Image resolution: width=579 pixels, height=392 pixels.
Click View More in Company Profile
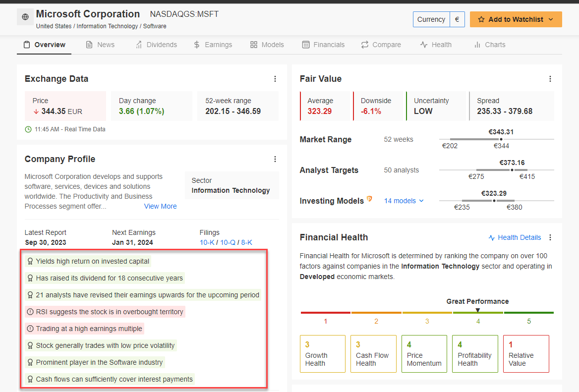pyautogui.click(x=160, y=206)
